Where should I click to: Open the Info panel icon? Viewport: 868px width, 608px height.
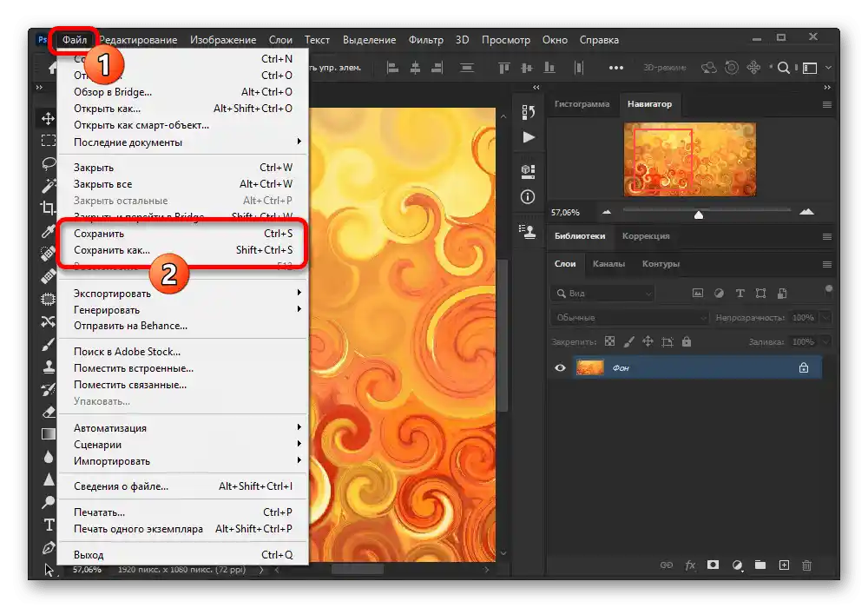(528, 197)
